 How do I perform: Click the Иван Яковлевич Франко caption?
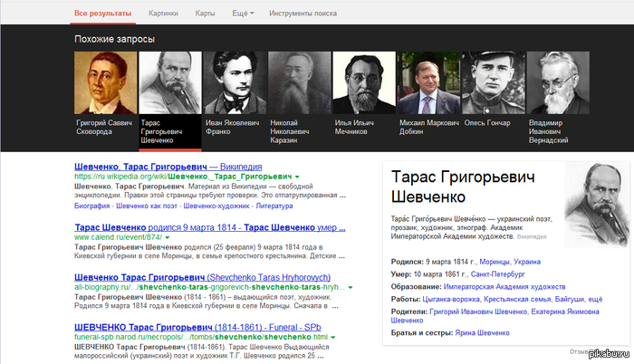click(x=232, y=127)
